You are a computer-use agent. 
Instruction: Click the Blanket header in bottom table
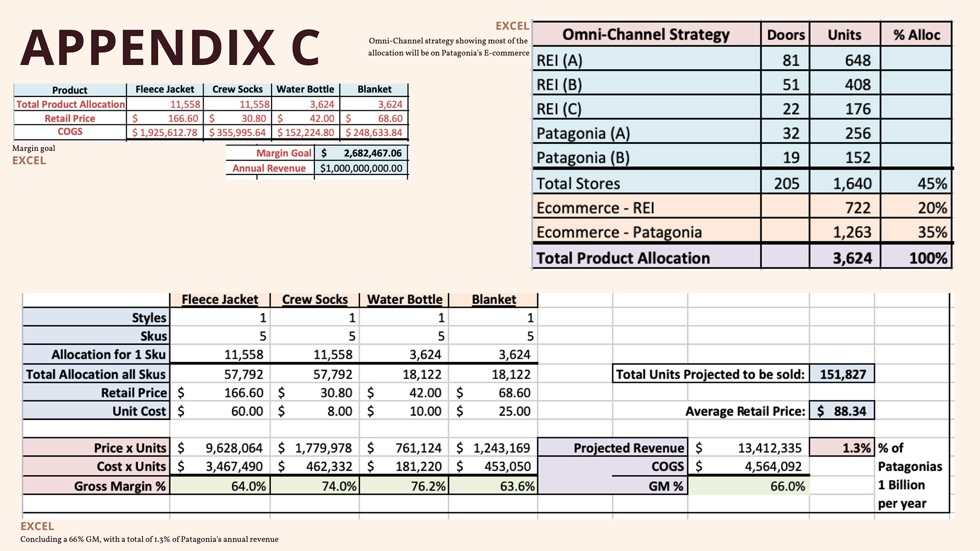[494, 299]
